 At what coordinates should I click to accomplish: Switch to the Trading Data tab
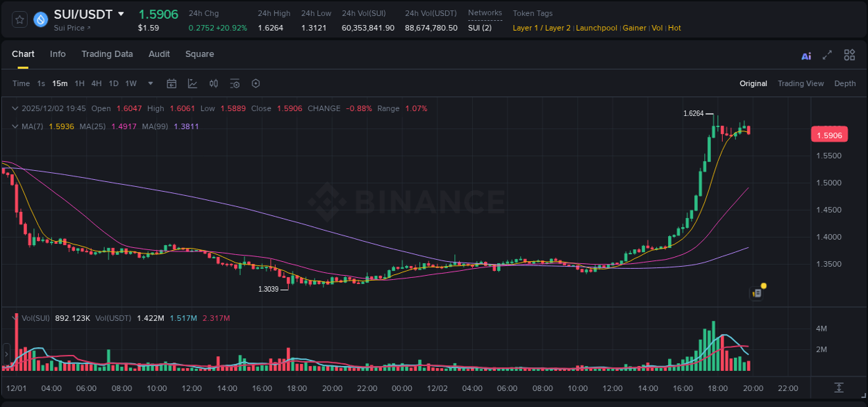tap(107, 53)
